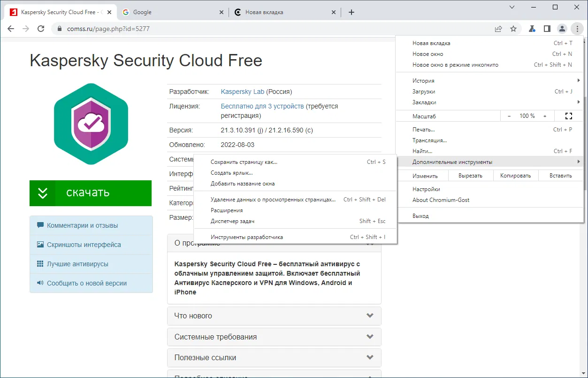Image resolution: width=588 pixels, height=378 pixels.
Task: Click the share page icon in address bar
Action: [498, 29]
